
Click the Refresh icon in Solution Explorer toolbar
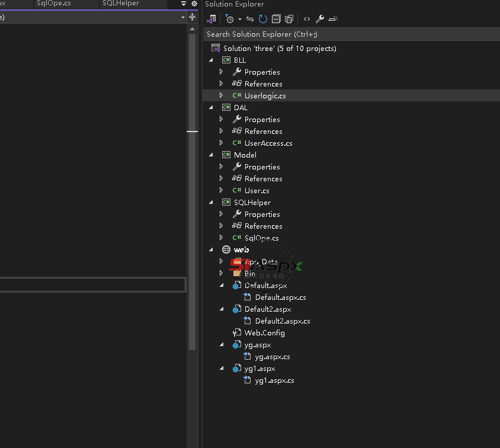coord(262,19)
